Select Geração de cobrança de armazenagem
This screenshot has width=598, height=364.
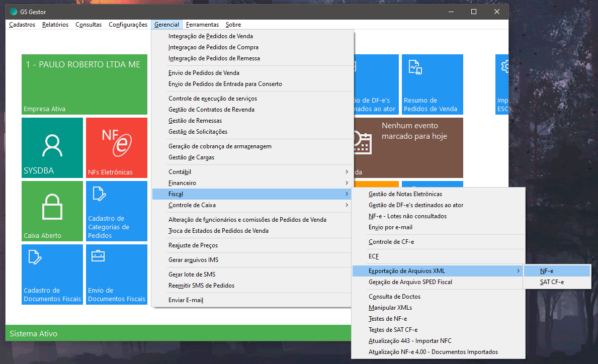(251, 146)
